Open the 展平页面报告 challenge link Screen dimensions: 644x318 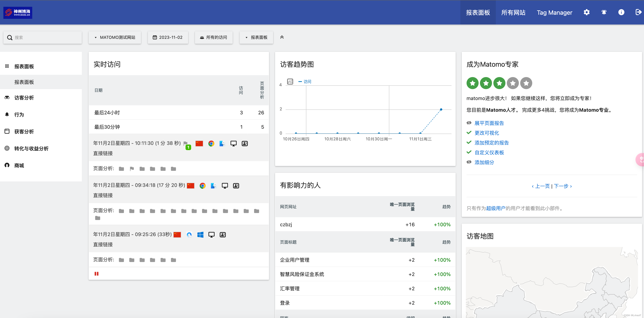(489, 123)
